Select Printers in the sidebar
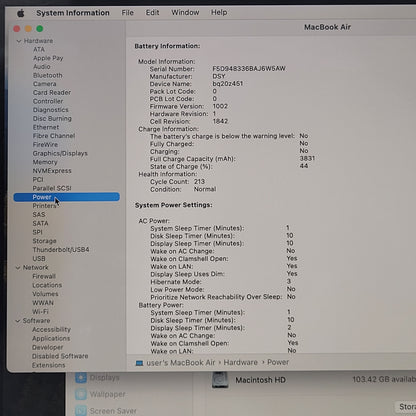416x416 pixels. click(44, 206)
